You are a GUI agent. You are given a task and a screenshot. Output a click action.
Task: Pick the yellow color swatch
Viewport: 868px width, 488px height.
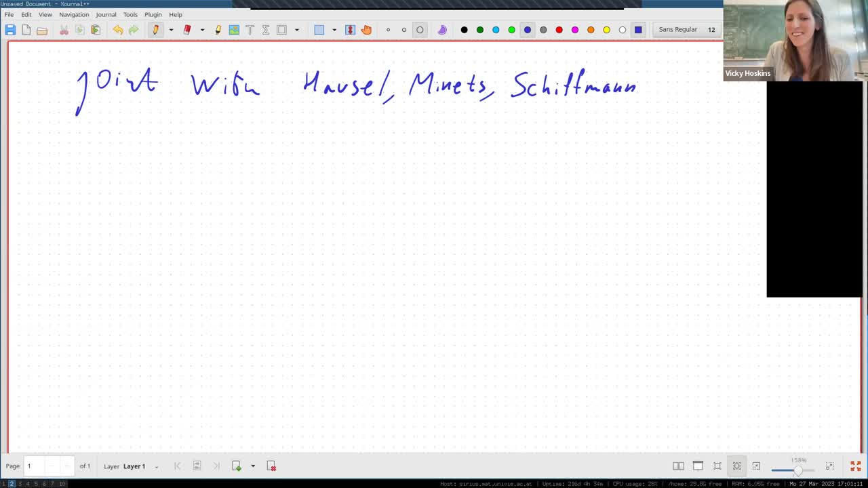[607, 30]
